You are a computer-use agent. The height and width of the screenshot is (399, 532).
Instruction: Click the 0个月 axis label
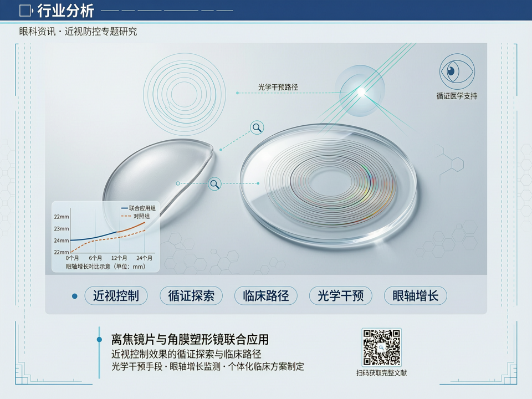(x=72, y=258)
